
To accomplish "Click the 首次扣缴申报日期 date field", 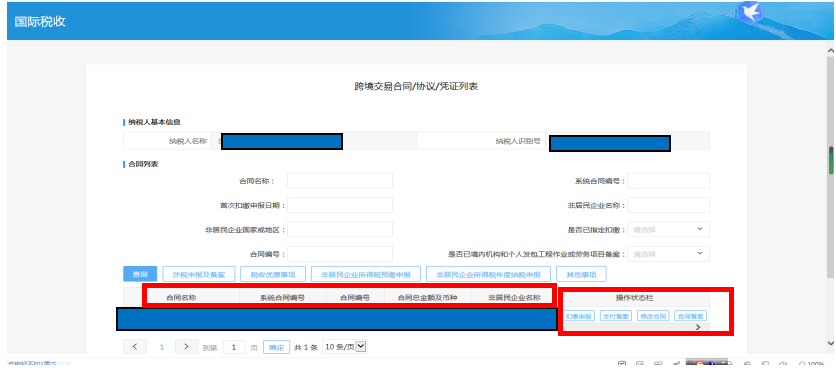I will coord(340,205).
